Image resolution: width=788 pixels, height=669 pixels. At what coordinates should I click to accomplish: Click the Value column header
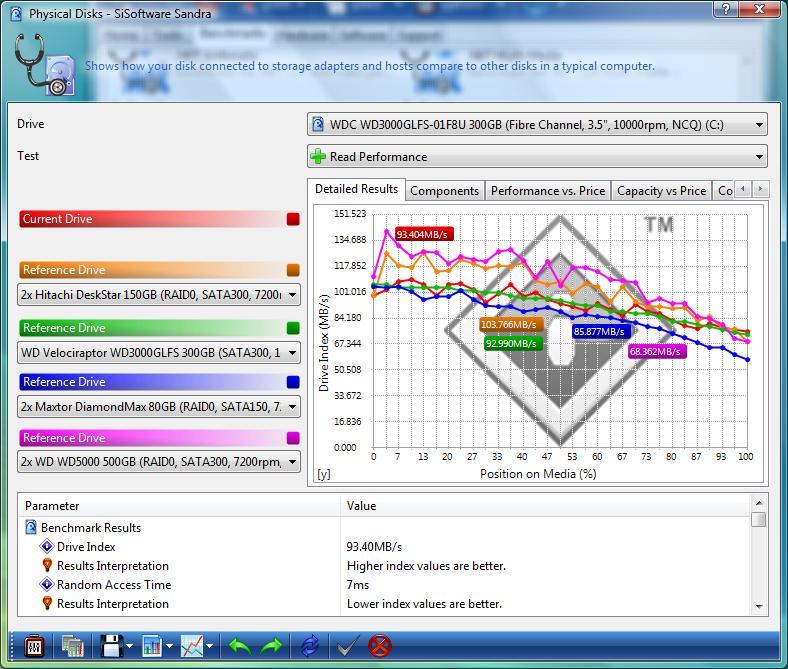pos(545,506)
